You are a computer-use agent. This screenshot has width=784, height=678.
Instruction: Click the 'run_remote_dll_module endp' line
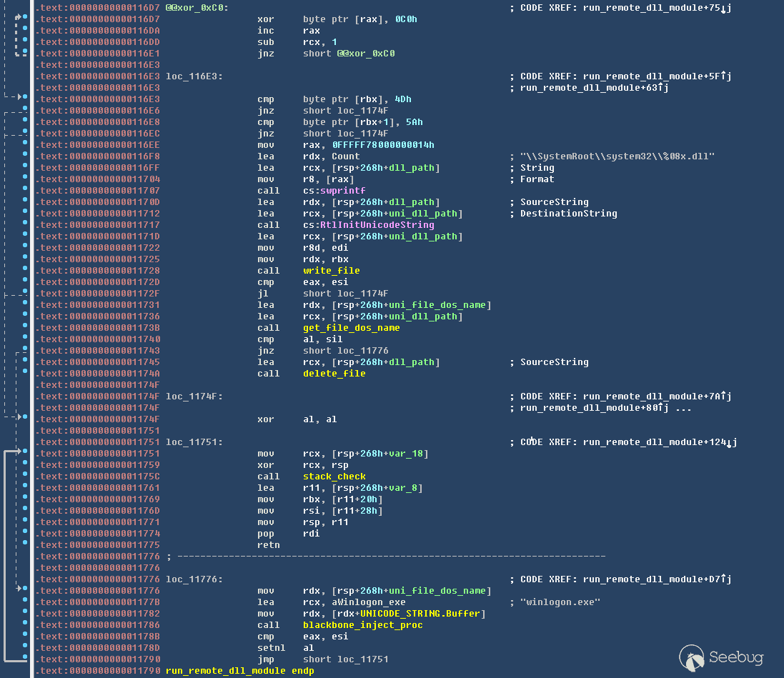(x=239, y=671)
